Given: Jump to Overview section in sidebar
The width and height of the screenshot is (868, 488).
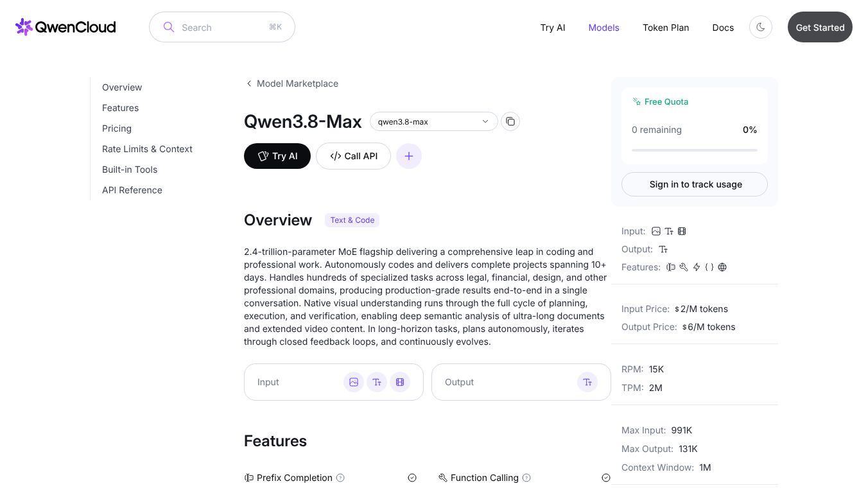Looking at the screenshot, I should pos(122,87).
